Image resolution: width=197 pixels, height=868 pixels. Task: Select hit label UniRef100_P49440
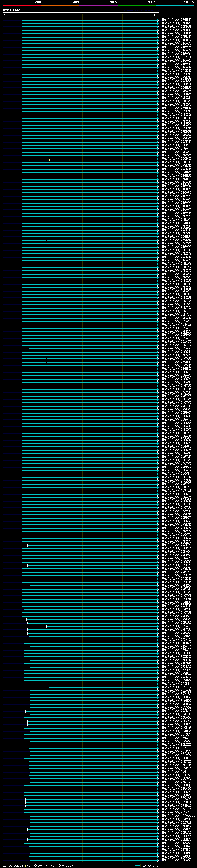pyautogui.click(x=177, y=647)
